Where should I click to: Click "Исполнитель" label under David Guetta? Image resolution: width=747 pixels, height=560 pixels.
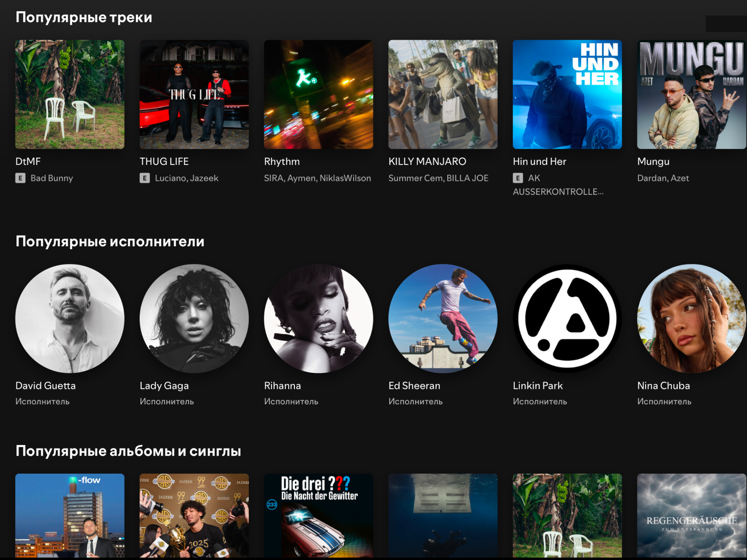43,401
